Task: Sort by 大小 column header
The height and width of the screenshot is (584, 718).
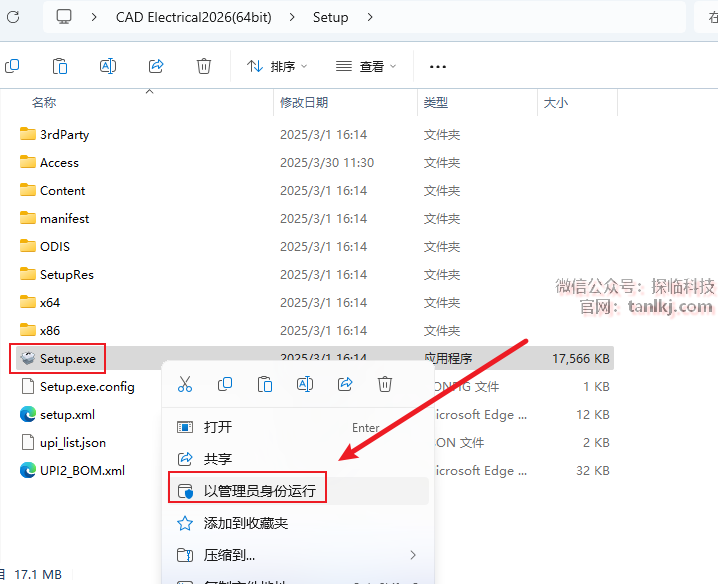Action: 555,102
